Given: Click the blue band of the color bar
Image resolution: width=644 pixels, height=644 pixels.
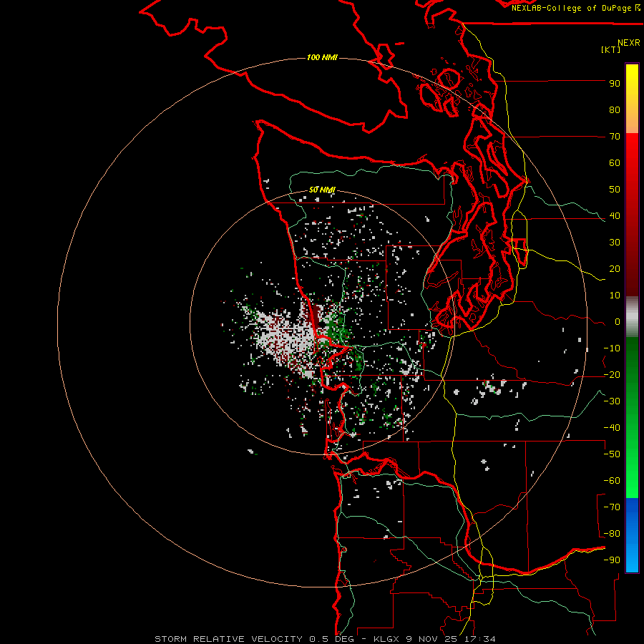Looking at the screenshot, I should (x=632, y=535).
